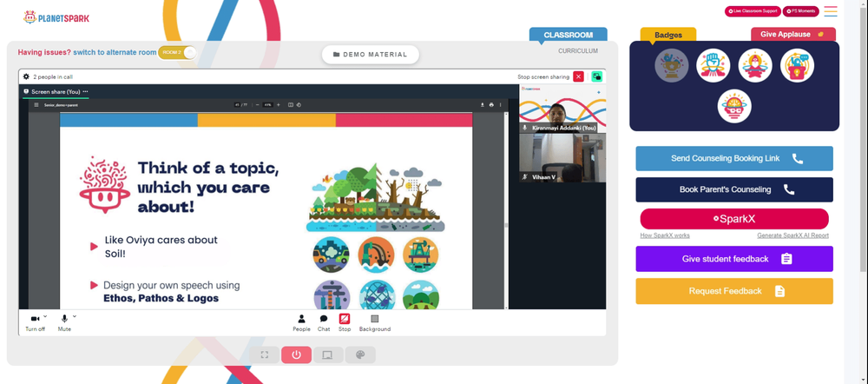Award the lightbulb brain badge
This screenshot has width=868, height=384.
tap(734, 106)
